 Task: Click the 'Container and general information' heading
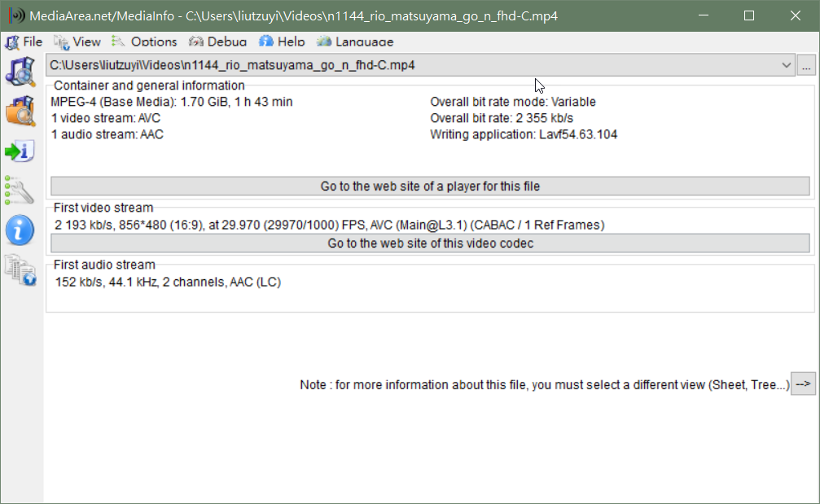[x=149, y=85]
